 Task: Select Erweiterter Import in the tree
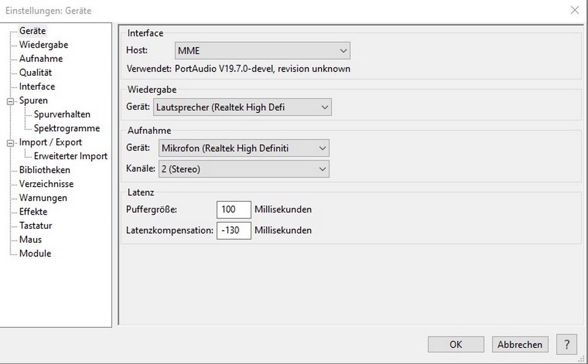coord(70,156)
